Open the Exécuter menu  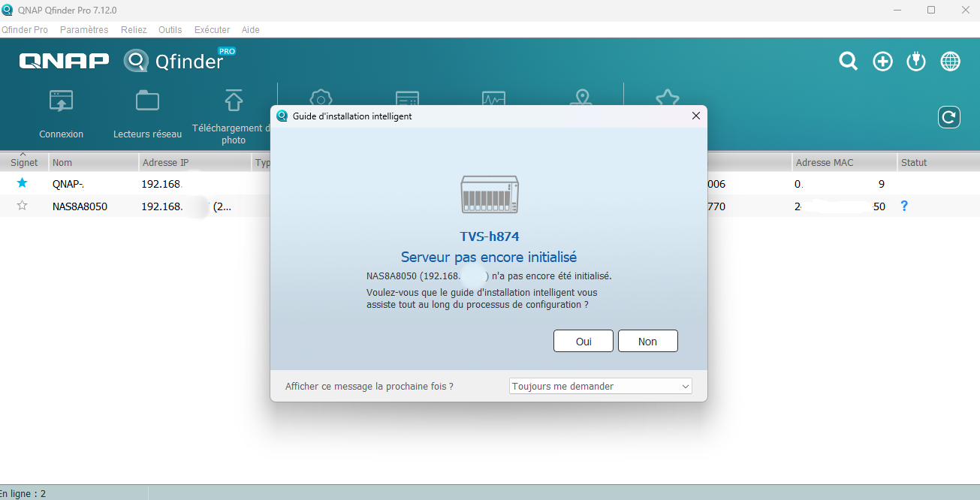tap(212, 30)
